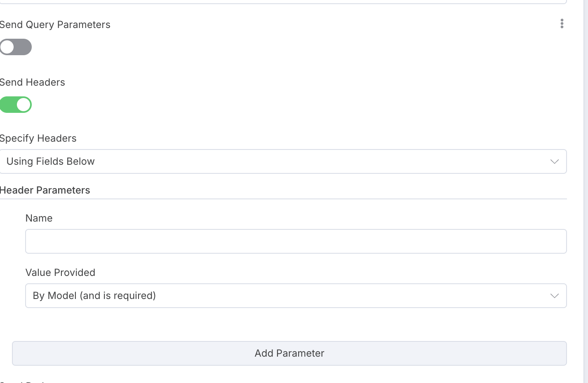This screenshot has width=588, height=383.
Task: Click the Name field label
Action: [x=39, y=218]
